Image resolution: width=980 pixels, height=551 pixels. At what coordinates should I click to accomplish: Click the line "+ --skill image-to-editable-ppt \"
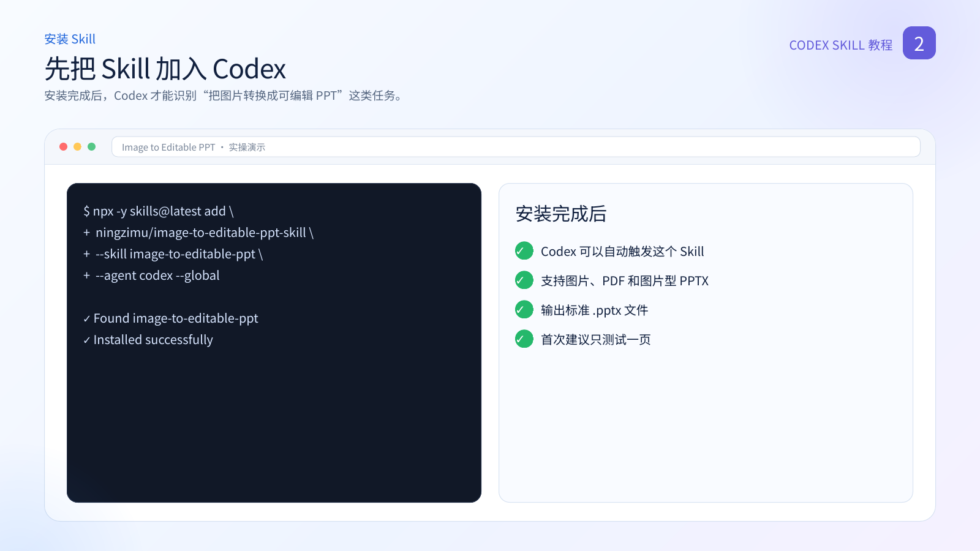(x=173, y=254)
